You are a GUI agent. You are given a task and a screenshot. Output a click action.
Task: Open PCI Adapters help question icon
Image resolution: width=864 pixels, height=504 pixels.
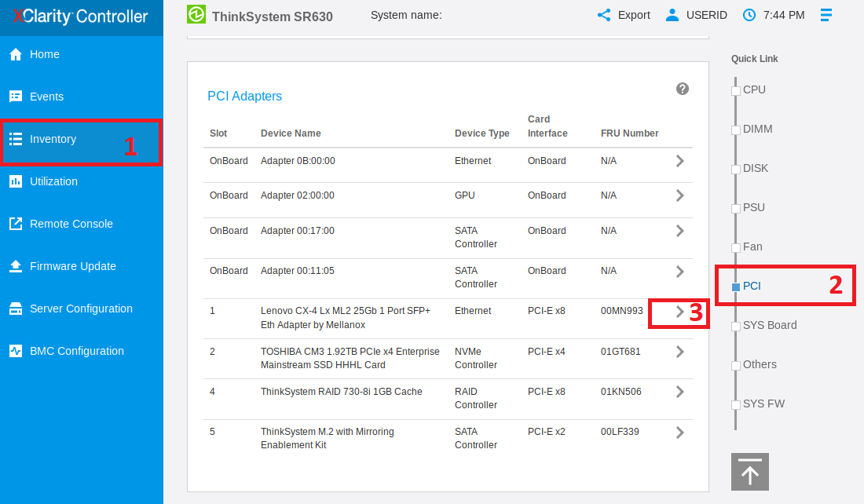pos(683,89)
